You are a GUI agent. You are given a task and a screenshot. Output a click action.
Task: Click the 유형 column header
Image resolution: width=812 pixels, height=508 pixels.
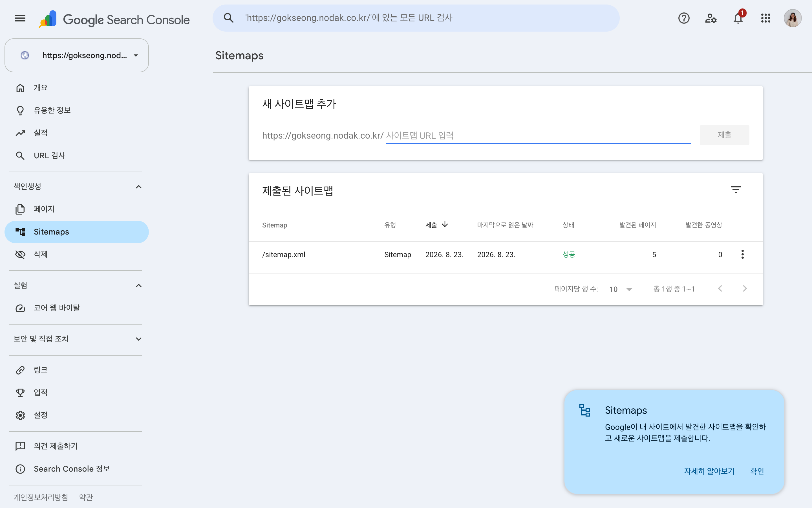pyautogui.click(x=390, y=225)
